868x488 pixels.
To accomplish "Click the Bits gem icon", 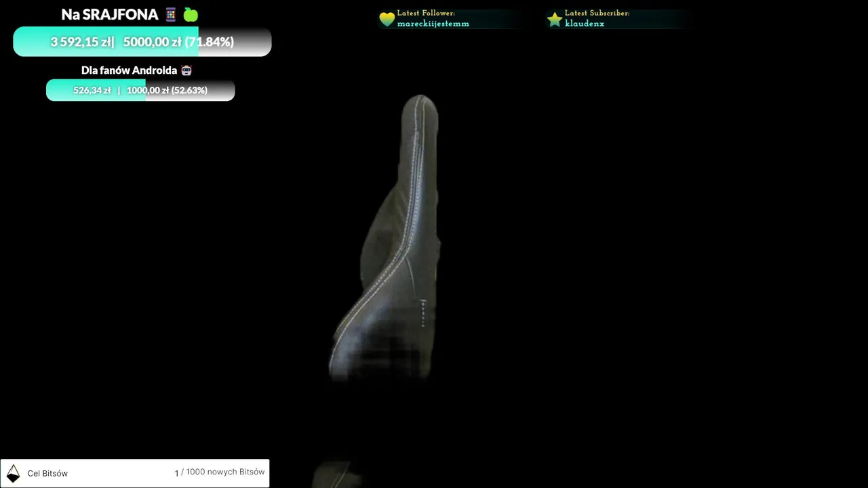I will pos(13,473).
